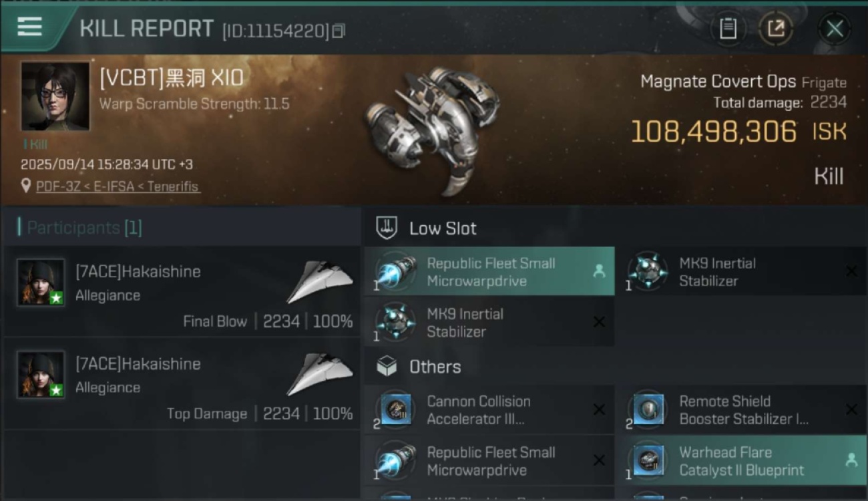Click X on second MK9 Inertial Stabilizer
The width and height of the screenshot is (868, 501).
pos(599,322)
